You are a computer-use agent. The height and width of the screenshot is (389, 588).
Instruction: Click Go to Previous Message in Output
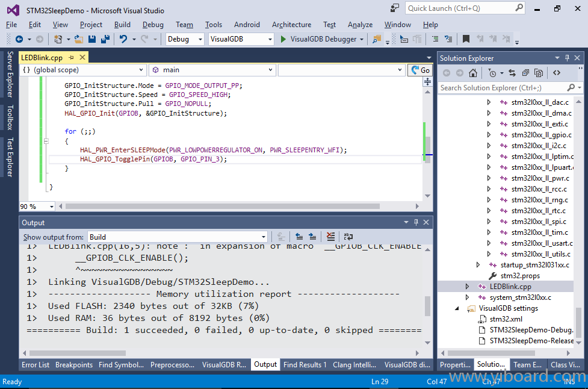pos(299,237)
